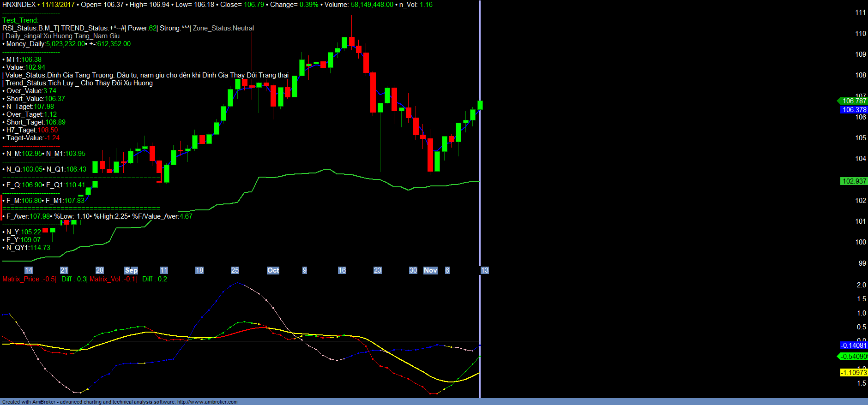Open the www.amibroker.com link in footer
Viewport: 868px width, 405px height.
click(x=207, y=402)
